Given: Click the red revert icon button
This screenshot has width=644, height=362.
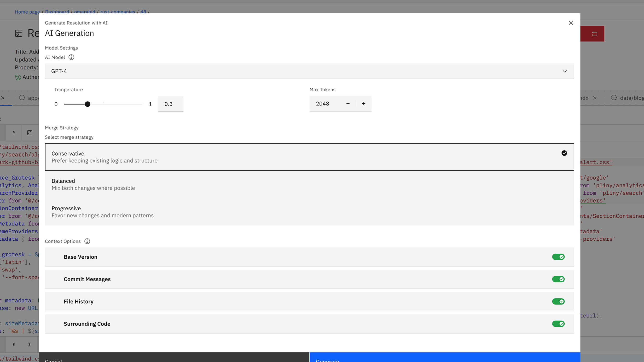Looking at the screenshot, I should pyautogui.click(x=594, y=33).
